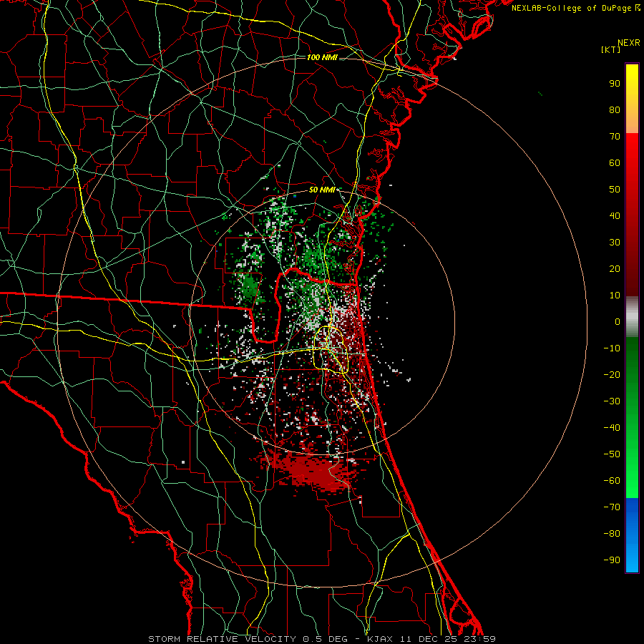Click the -20 scale value
The image size is (644, 644).
(612, 374)
